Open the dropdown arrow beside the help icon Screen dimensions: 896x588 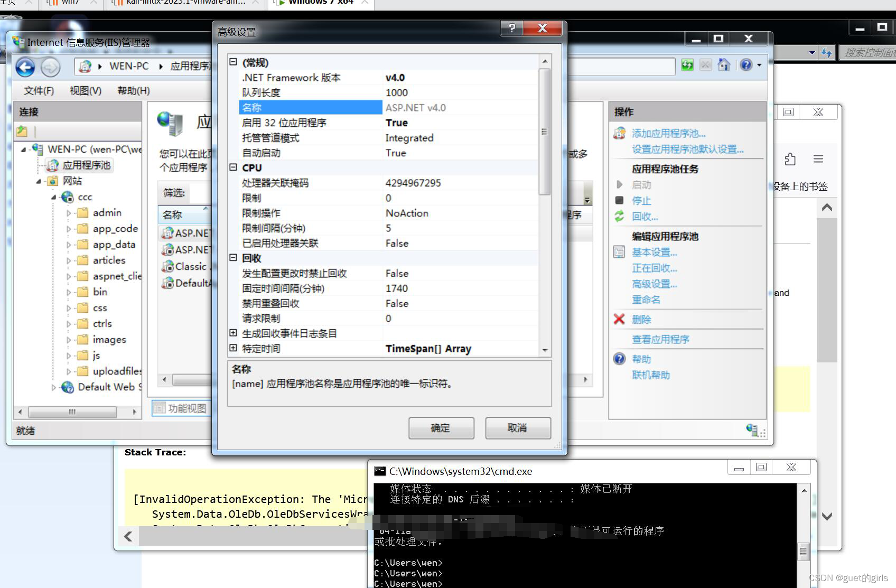pos(760,65)
